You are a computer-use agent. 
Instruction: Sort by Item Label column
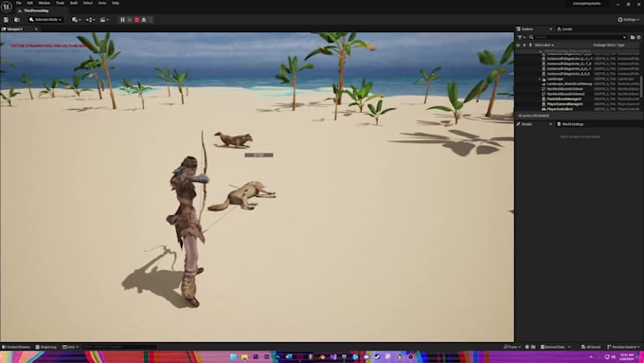[544, 45]
